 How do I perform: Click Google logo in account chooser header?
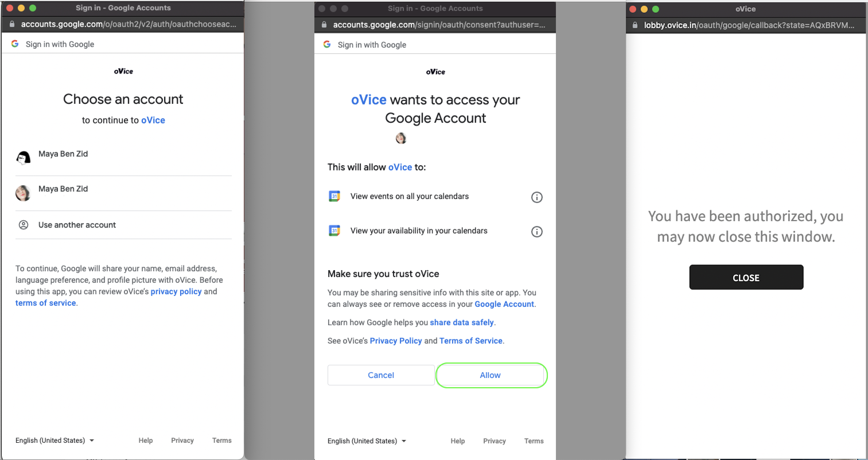click(x=15, y=44)
